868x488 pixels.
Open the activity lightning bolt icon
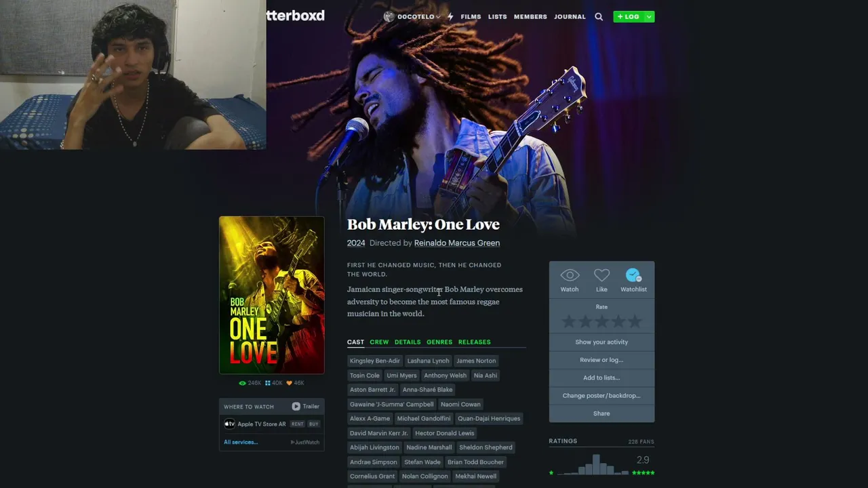[x=450, y=17]
